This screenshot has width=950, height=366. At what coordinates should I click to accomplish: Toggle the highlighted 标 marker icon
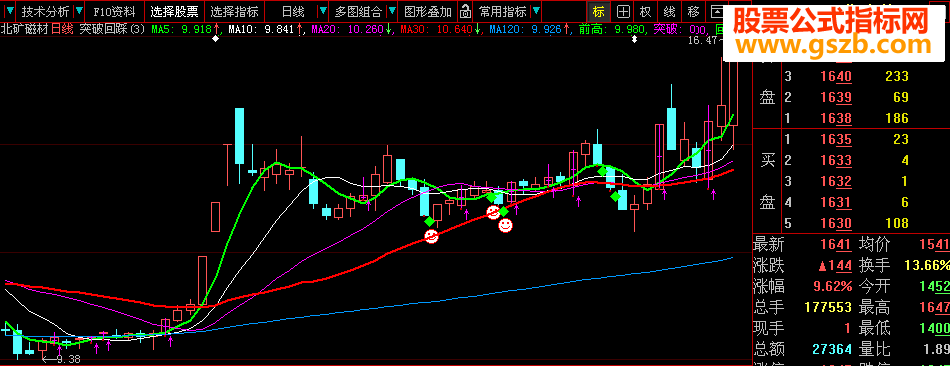tap(599, 11)
